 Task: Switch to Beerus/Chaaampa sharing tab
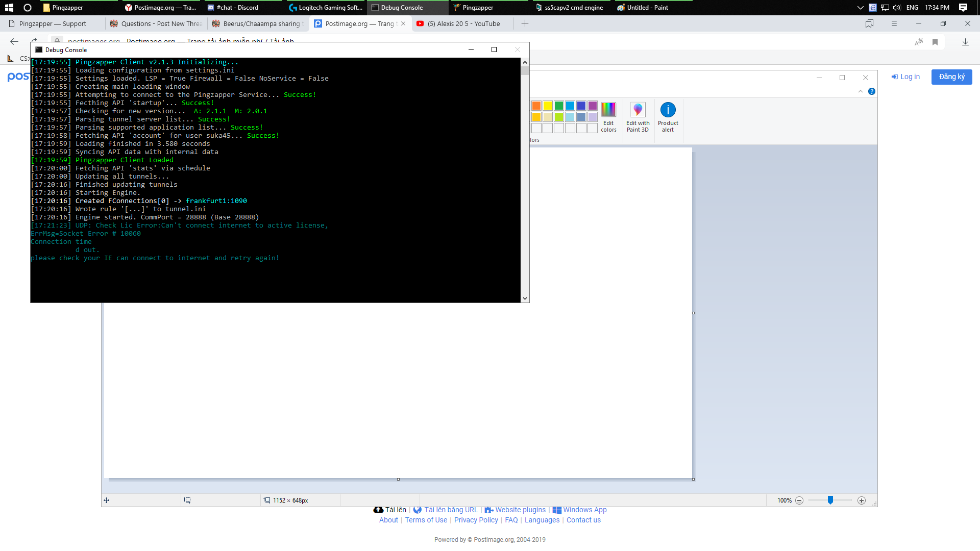(x=258, y=23)
